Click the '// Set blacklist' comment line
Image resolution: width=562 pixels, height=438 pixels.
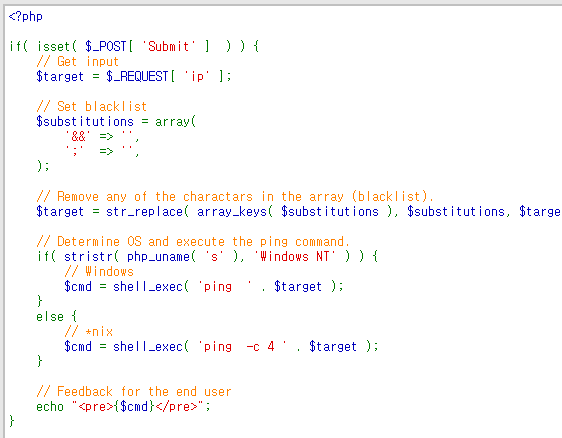point(91,106)
